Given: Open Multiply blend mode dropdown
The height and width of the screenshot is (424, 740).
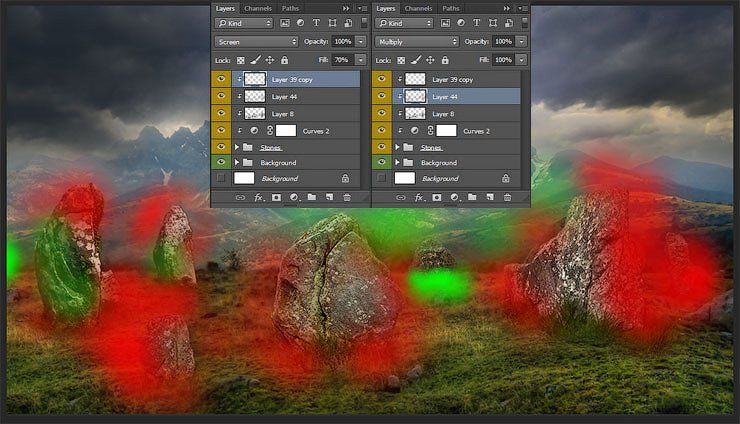Looking at the screenshot, I should pyautogui.click(x=417, y=42).
